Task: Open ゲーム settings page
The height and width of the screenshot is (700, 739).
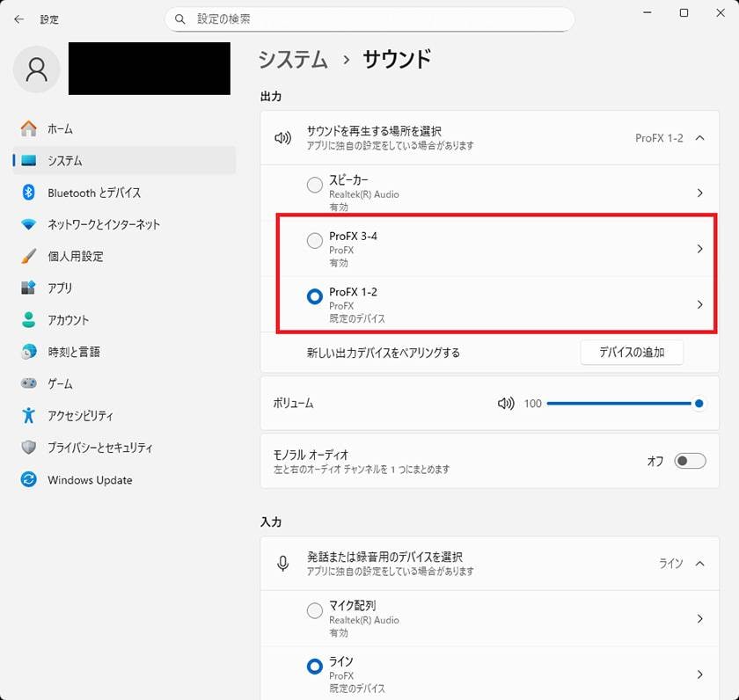Action: click(x=124, y=384)
